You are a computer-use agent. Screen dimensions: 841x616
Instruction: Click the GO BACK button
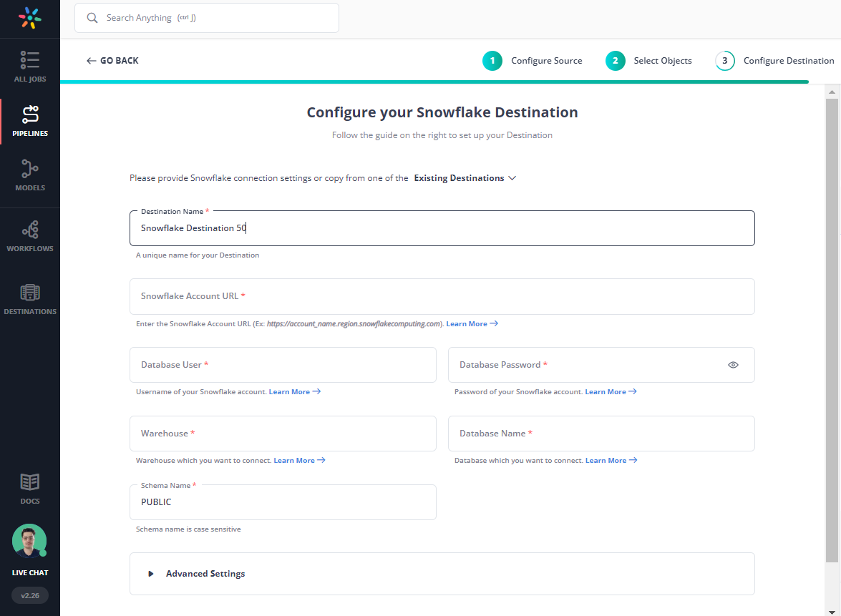112,61
